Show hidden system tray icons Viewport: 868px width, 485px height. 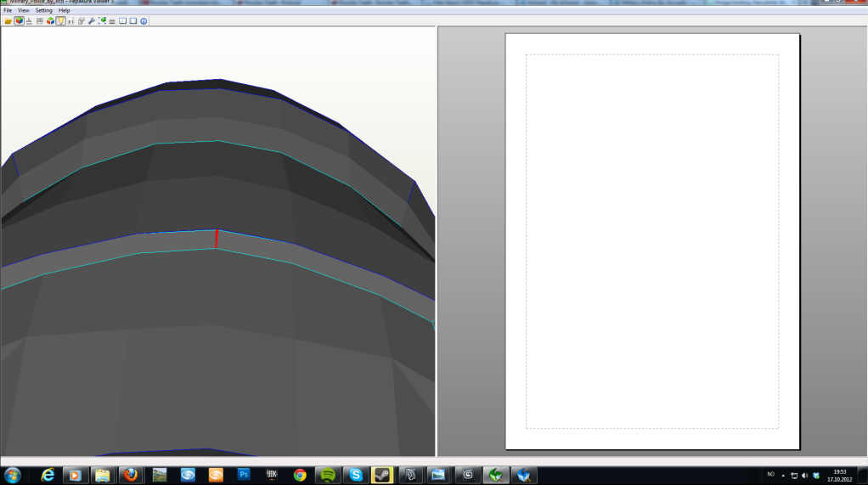(783, 475)
